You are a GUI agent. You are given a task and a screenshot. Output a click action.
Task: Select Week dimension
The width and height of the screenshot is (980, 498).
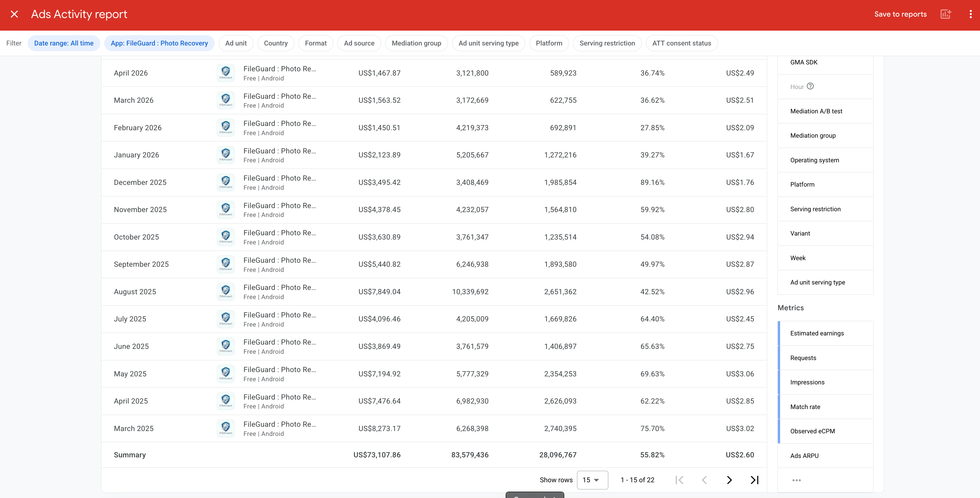pyautogui.click(x=825, y=258)
